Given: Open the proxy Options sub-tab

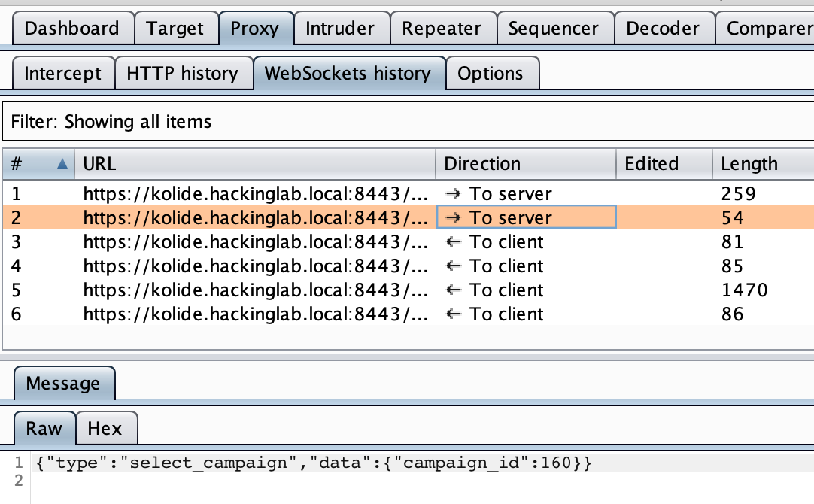Looking at the screenshot, I should 491,74.
